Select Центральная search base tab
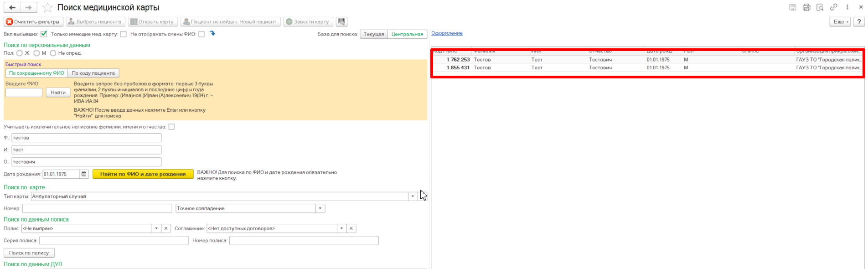This screenshot has height=269, width=868. coord(407,34)
